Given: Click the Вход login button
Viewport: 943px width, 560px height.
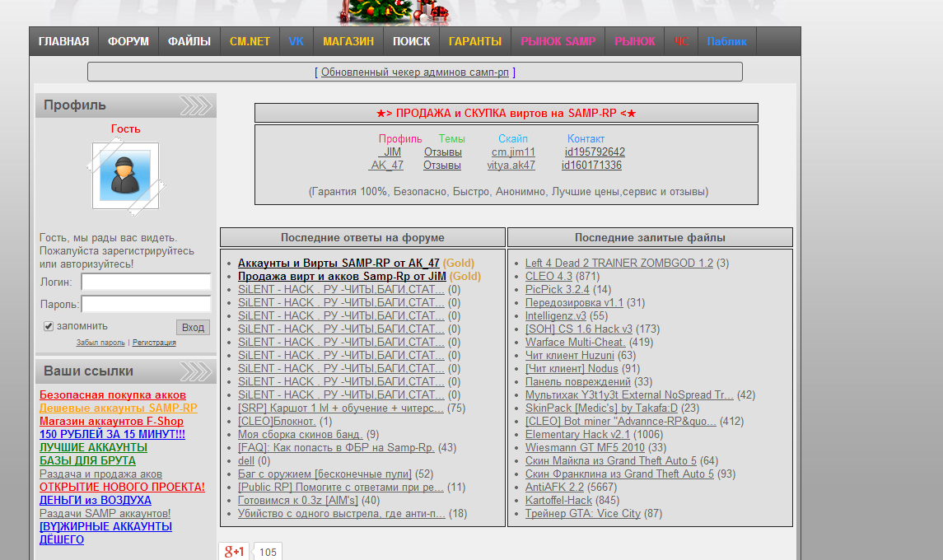Looking at the screenshot, I should coord(193,327).
